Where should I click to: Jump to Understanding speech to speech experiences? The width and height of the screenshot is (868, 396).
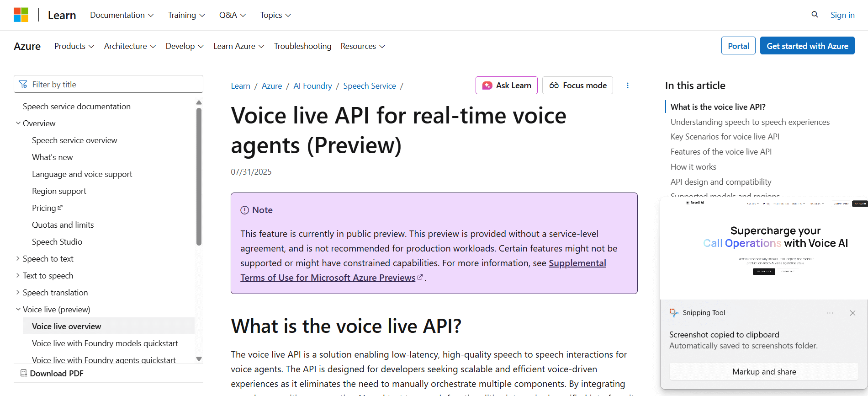(x=750, y=122)
